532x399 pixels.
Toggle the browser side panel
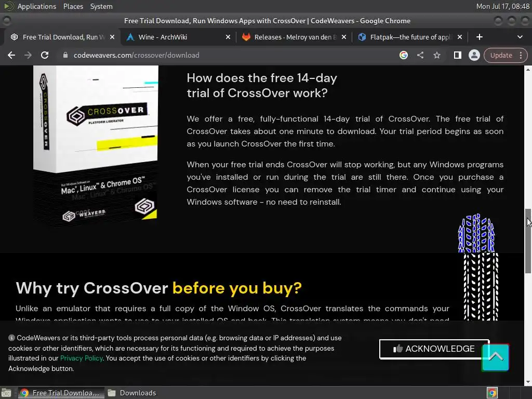click(x=458, y=55)
